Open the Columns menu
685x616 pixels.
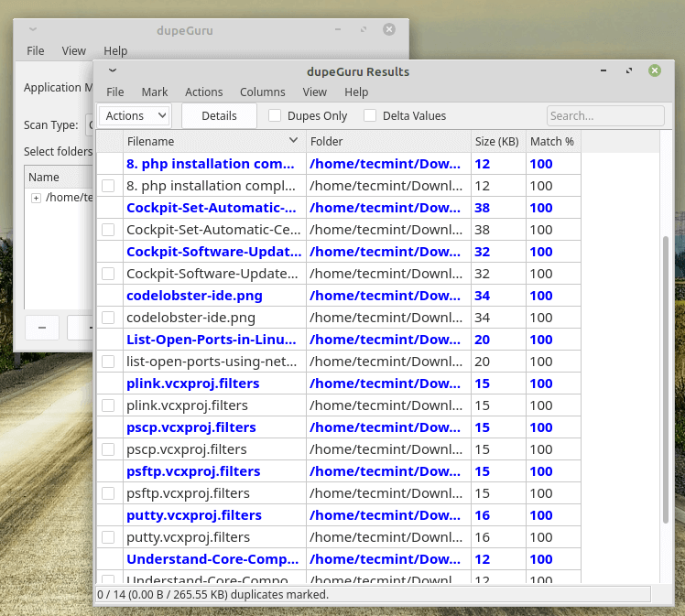pos(262,92)
